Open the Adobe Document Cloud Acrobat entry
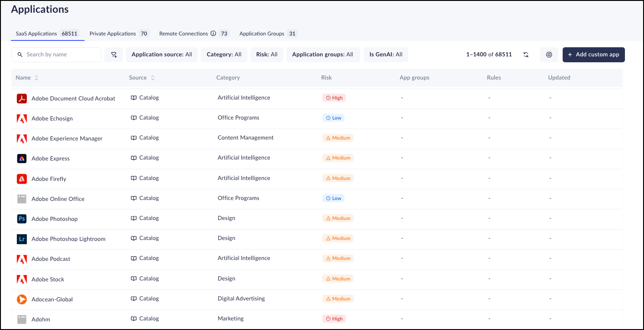 coord(73,98)
